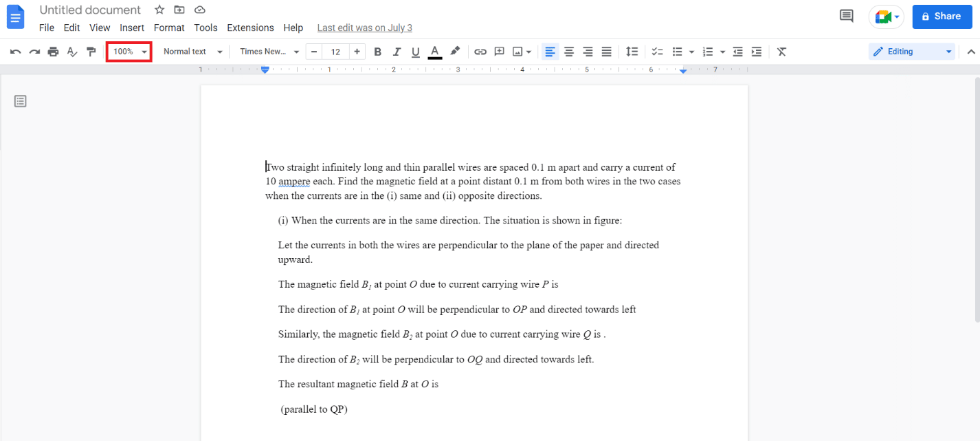Open the Times New Roman font dropdown
The width and height of the screenshot is (980, 441).
[x=269, y=52]
